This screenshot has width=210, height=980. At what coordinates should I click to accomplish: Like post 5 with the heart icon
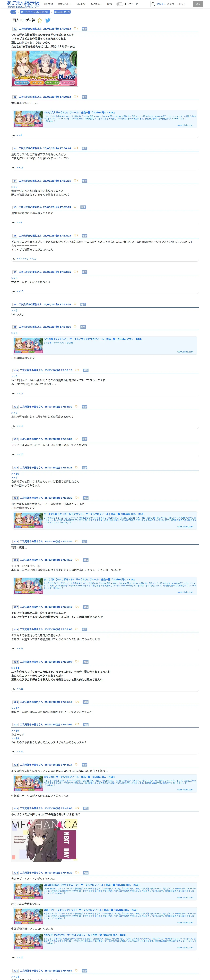[75, 207]
